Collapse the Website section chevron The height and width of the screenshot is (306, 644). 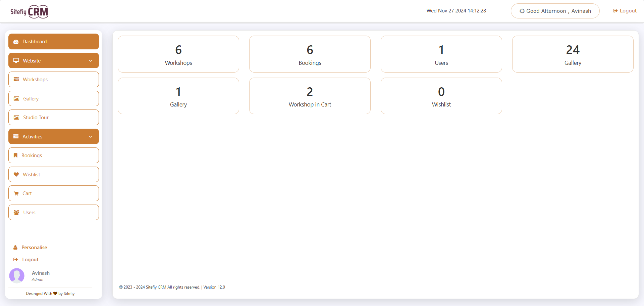pyautogui.click(x=91, y=61)
